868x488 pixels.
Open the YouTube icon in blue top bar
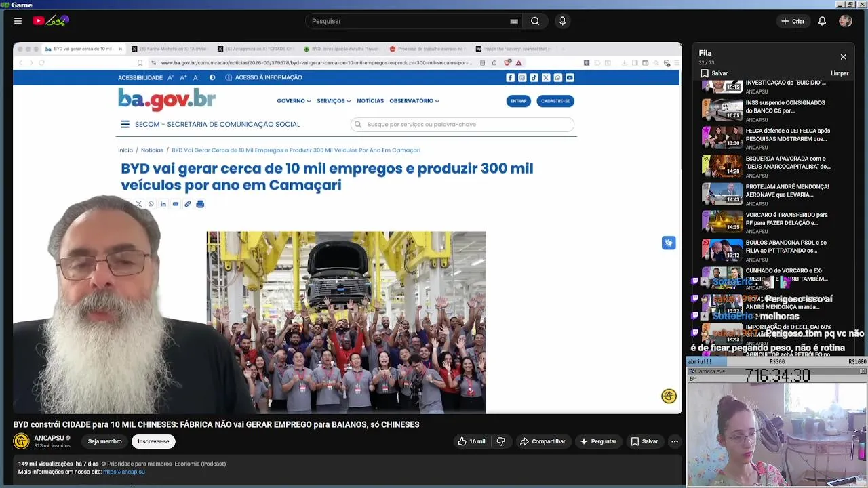[x=570, y=77]
